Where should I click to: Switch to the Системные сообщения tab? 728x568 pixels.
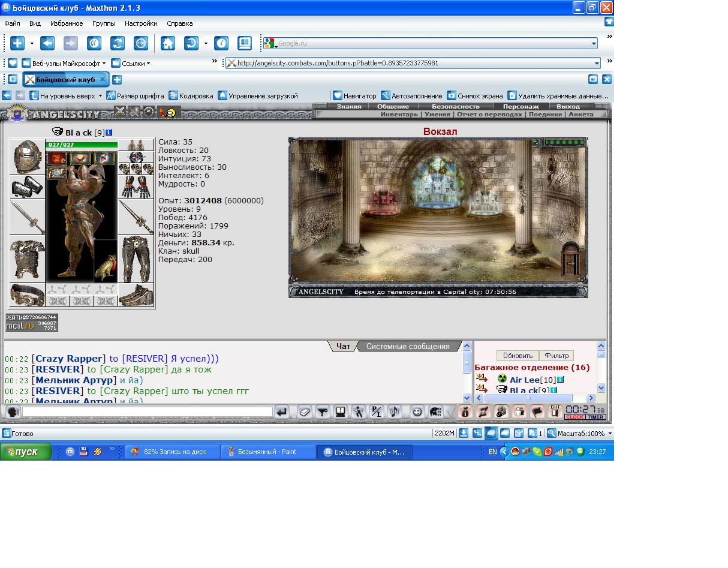pos(408,346)
